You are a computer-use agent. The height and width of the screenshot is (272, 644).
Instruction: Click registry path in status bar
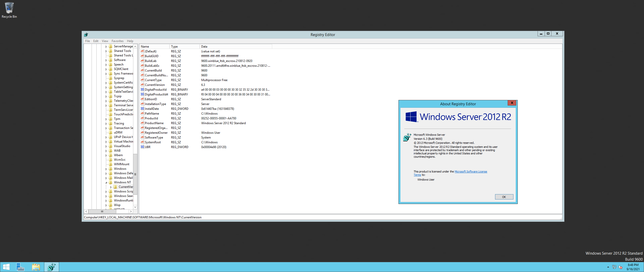coord(143,217)
